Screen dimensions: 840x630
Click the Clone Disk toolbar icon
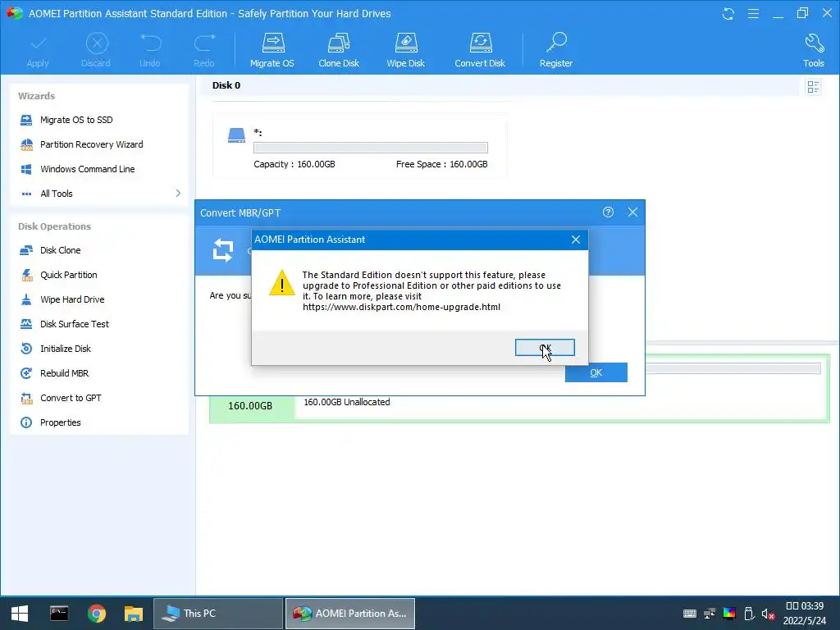click(339, 50)
